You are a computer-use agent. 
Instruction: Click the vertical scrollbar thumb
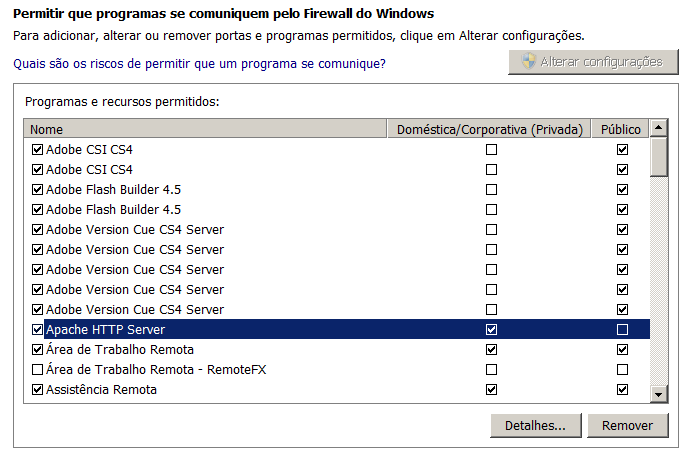click(x=658, y=157)
